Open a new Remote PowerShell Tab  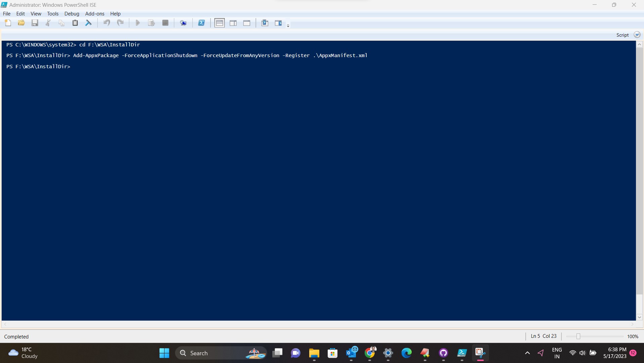183,23
